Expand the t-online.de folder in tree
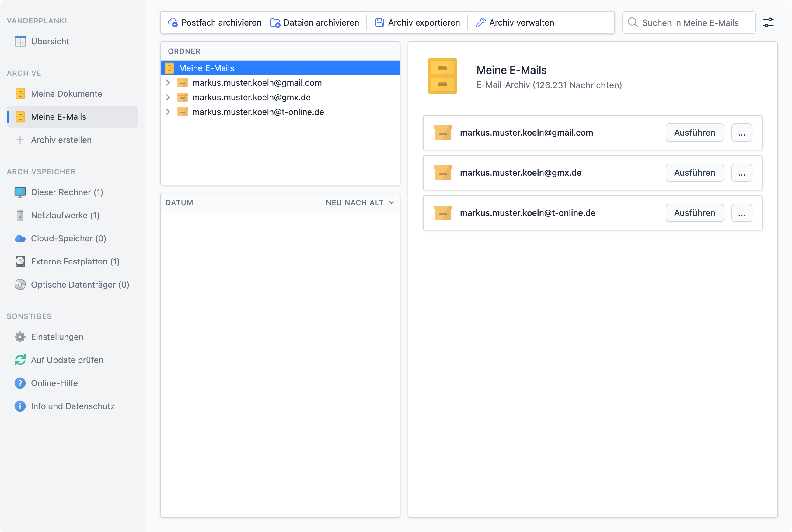 168,112
